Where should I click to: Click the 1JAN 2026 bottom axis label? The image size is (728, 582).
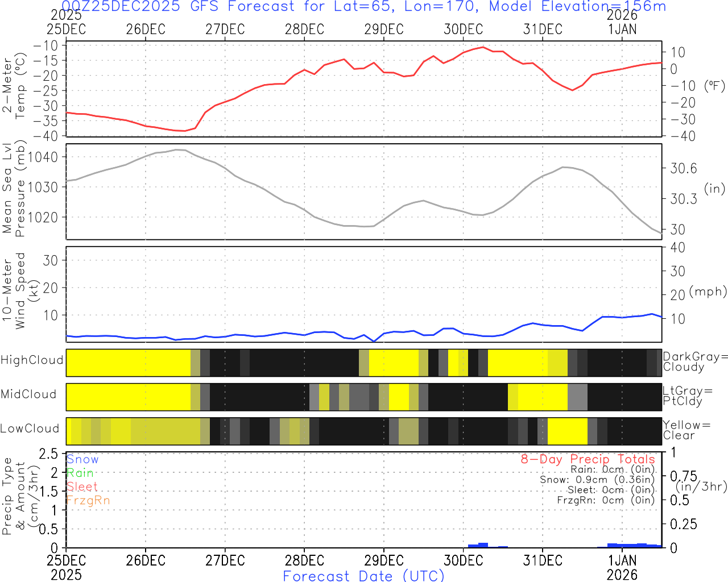tap(622, 567)
